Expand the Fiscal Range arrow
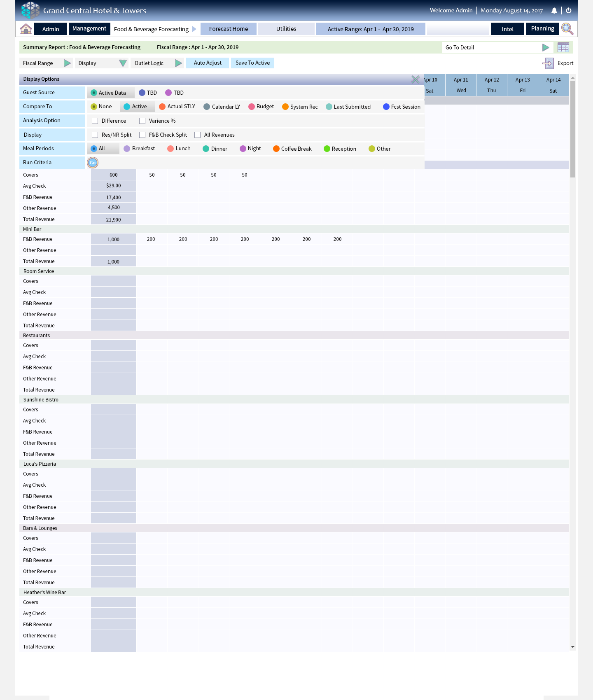The image size is (593, 700). 67,63
